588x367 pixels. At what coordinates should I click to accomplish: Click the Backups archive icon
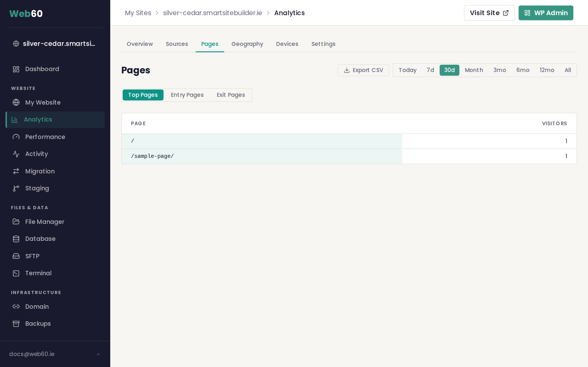pyautogui.click(x=16, y=324)
